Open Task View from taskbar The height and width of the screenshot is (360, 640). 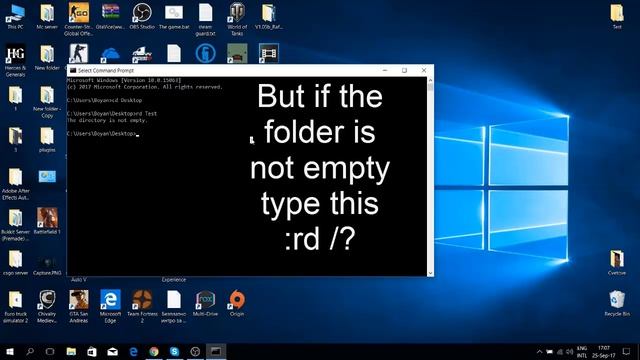tap(50, 351)
